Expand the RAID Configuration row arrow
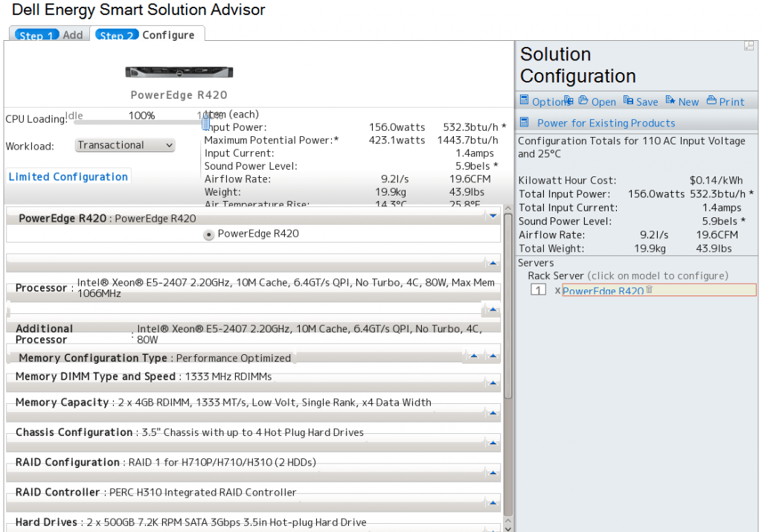 click(493, 472)
